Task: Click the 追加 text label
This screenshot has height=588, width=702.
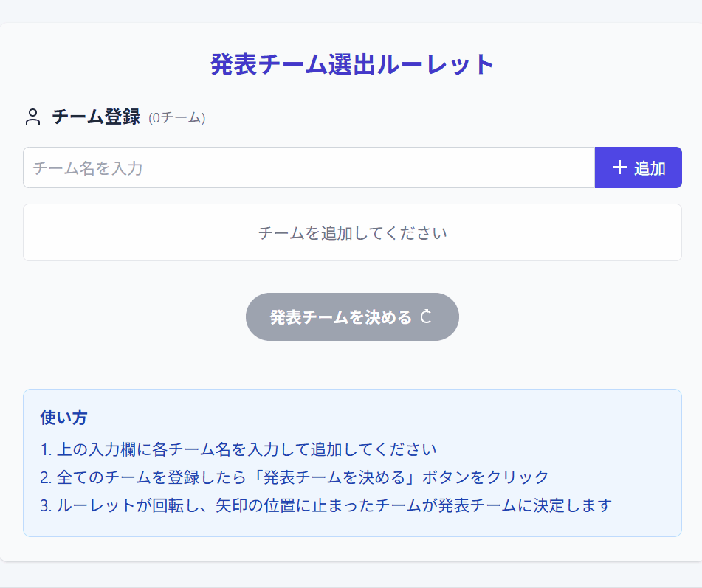Action: click(x=650, y=168)
